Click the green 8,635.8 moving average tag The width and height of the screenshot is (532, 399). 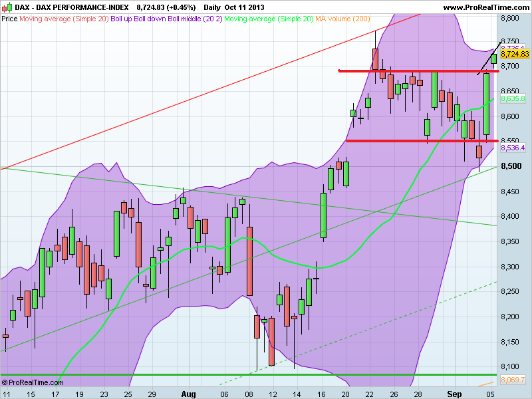513,98
